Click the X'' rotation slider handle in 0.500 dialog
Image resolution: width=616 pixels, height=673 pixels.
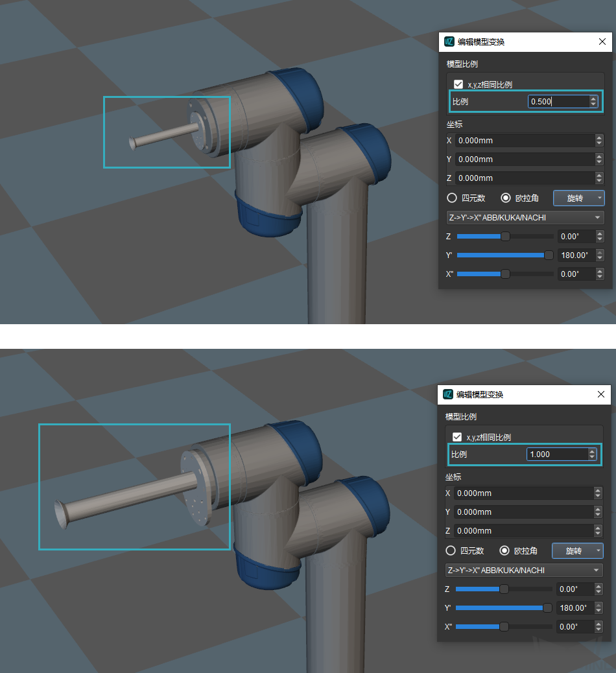[505, 274]
